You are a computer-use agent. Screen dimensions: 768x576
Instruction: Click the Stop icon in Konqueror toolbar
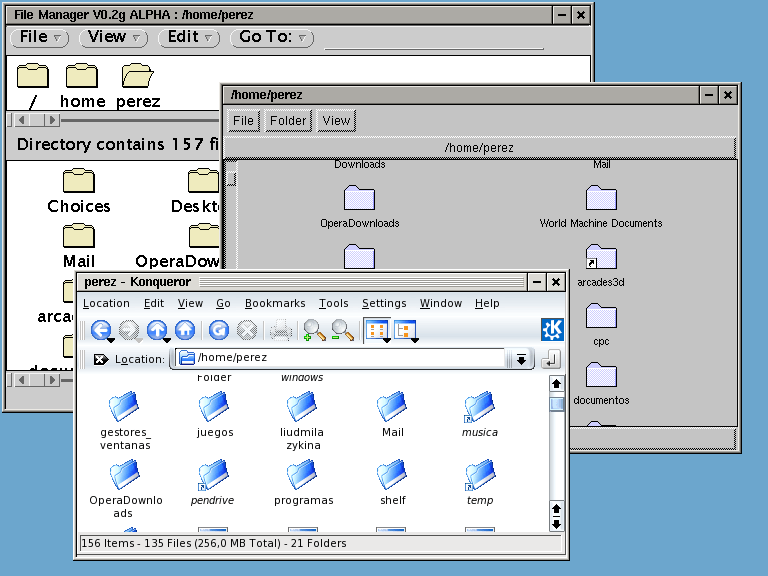[247, 330]
